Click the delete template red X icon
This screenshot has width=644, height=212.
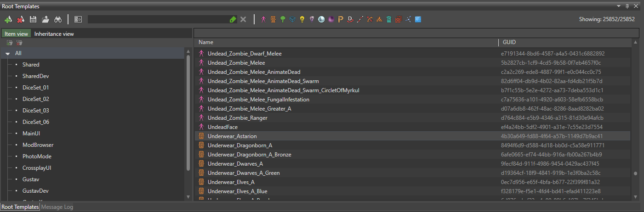pos(20,19)
